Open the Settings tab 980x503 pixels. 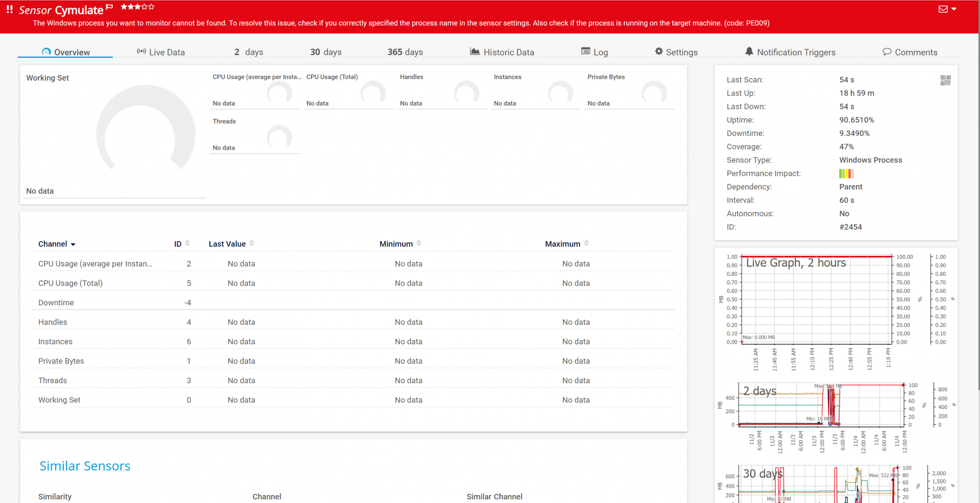coord(676,52)
